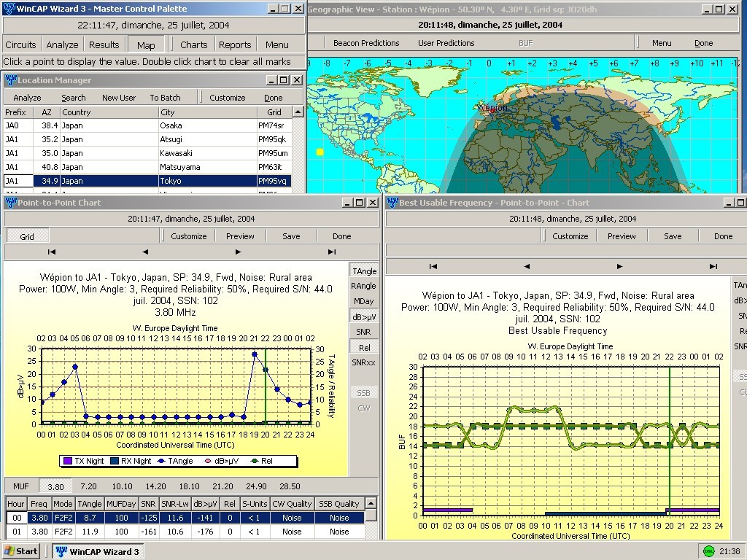The width and height of the screenshot is (747, 560).
Task: Click the Point-to-Point Chart window icon
Action: pos(10,203)
